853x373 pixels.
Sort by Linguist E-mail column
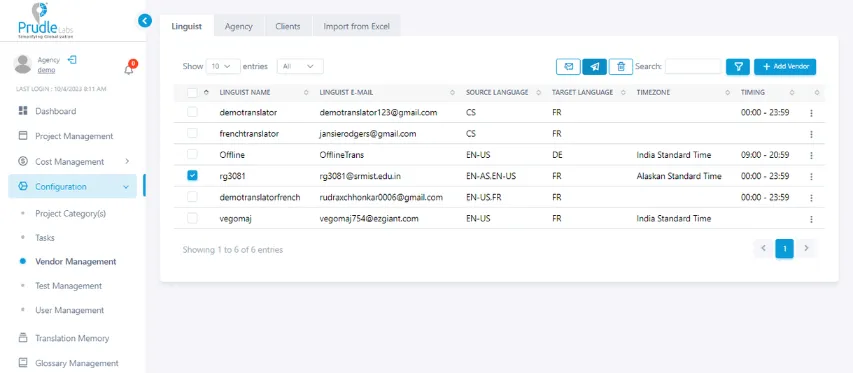pos(387,92)
